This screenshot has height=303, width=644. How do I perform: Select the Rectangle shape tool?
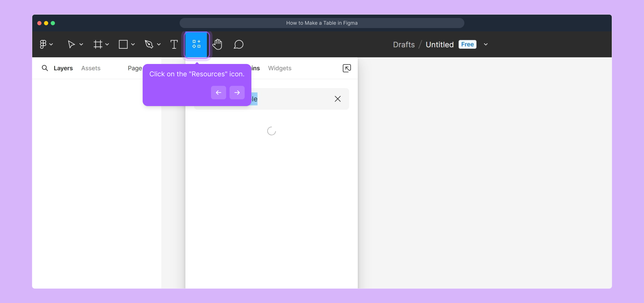coord(123,44)
